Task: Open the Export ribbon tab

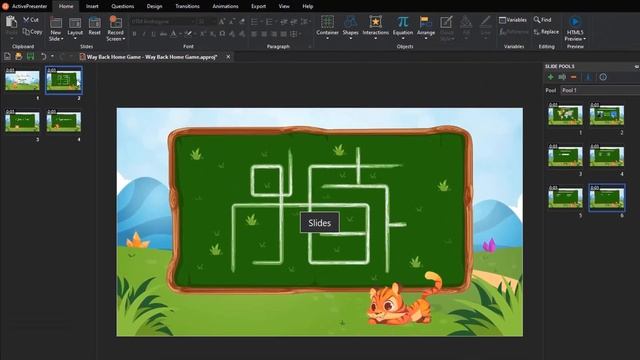Action: click(x=258, y=6)
